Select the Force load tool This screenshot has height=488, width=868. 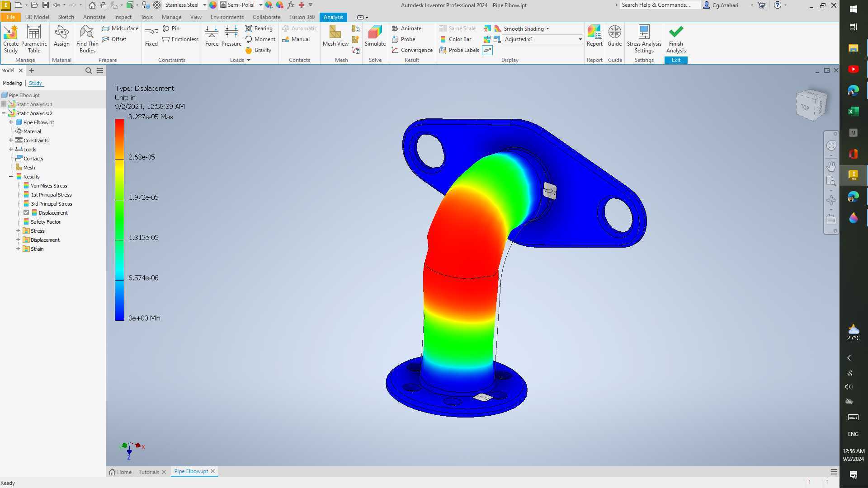click(212, 36)
